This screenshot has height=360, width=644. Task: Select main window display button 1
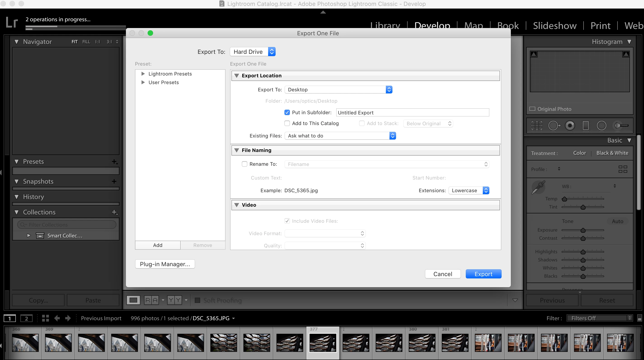point(10,318)
